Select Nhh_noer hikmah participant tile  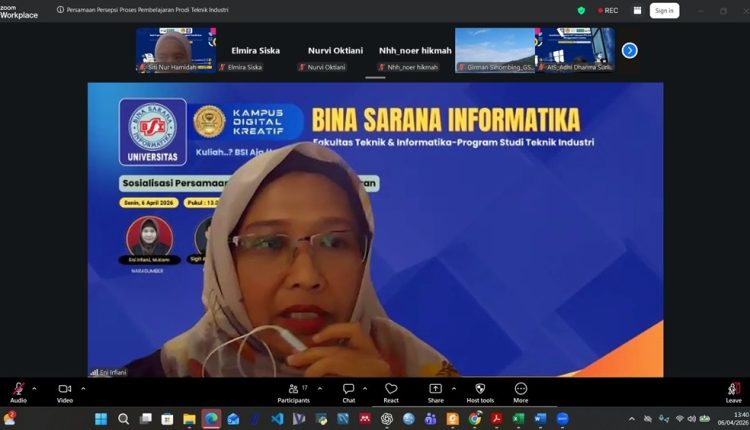pos(415,50)
